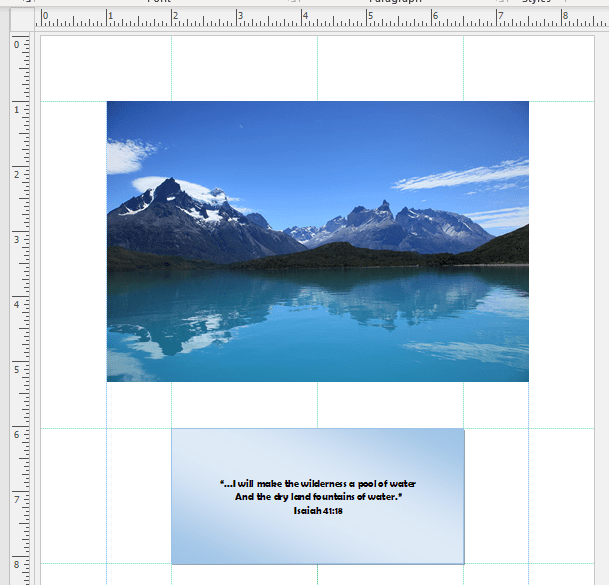Screen dimensions: 609x585
Task: Place cursor in "And the dry land" line
Action: 317,496
